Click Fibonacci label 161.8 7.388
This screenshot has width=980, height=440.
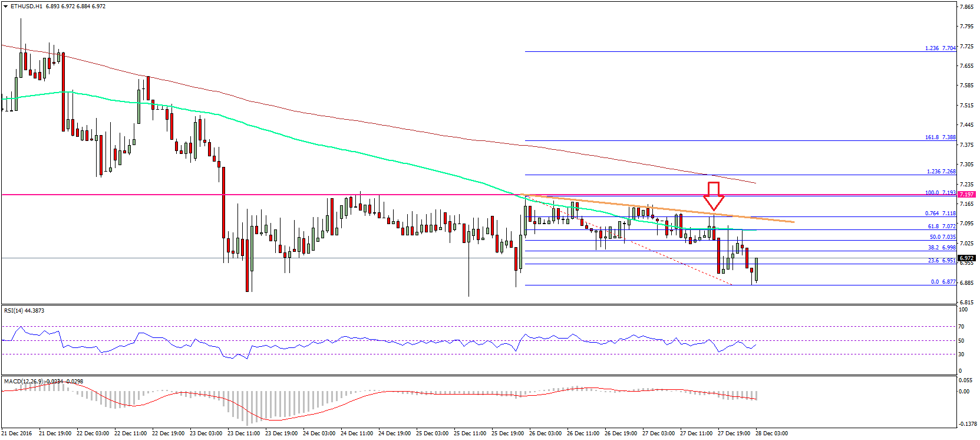click(x=941, y=137)
